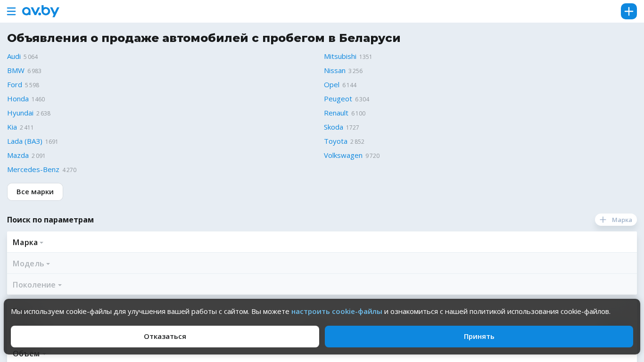Open the Audi listings link
This screenshot has height=362, width=644.
[x=14, y=57]
